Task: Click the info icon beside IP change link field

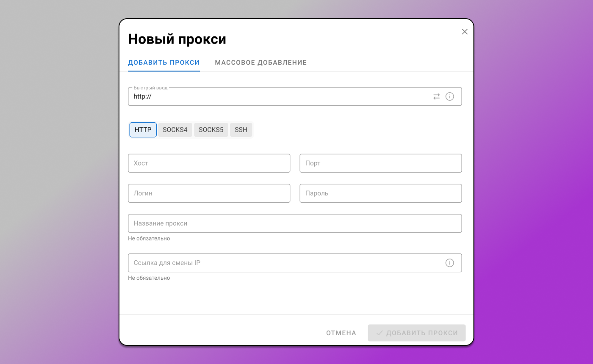Action: click(449, 263)
